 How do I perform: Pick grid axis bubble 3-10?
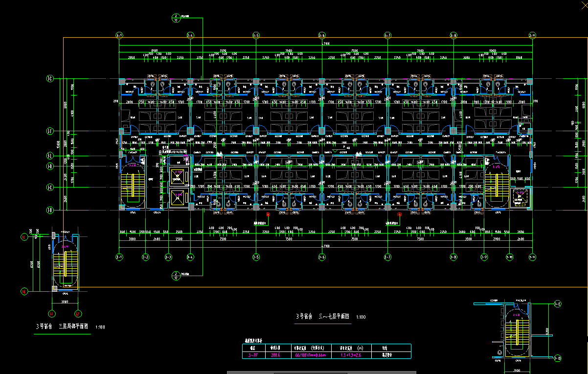coord(509,257)
